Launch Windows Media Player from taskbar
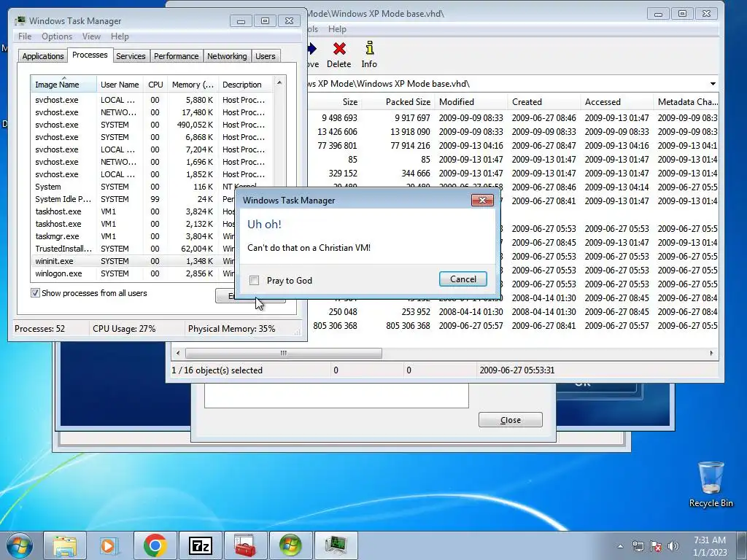Viewport: 747px width, 560px height. click(109, 545)
